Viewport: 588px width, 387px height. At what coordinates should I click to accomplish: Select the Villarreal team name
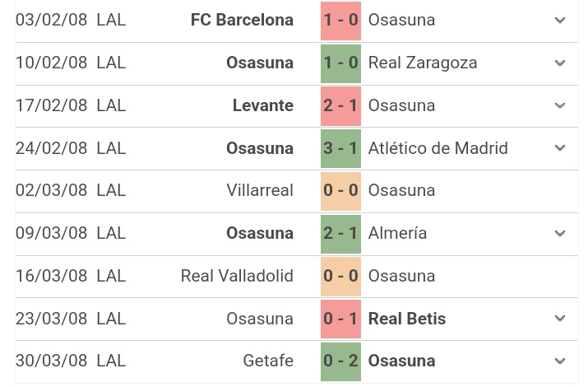click(260, 190)
